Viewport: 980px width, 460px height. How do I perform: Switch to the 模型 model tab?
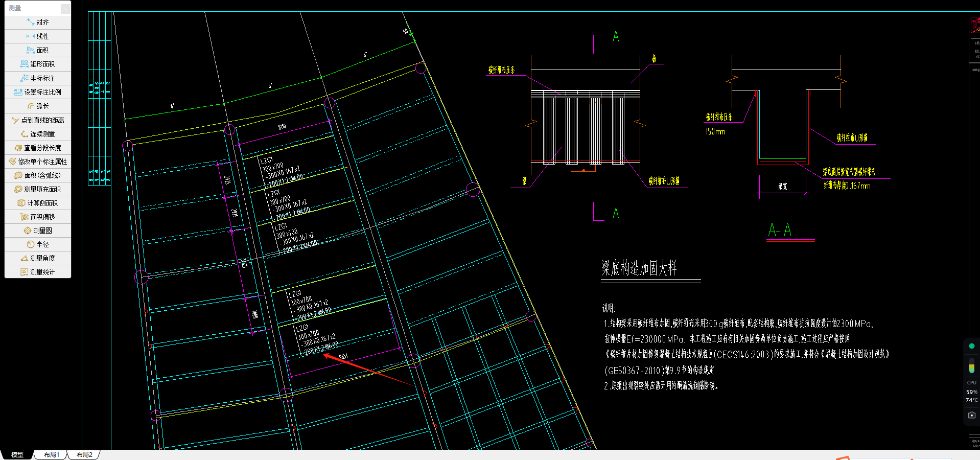click(17, 454)
